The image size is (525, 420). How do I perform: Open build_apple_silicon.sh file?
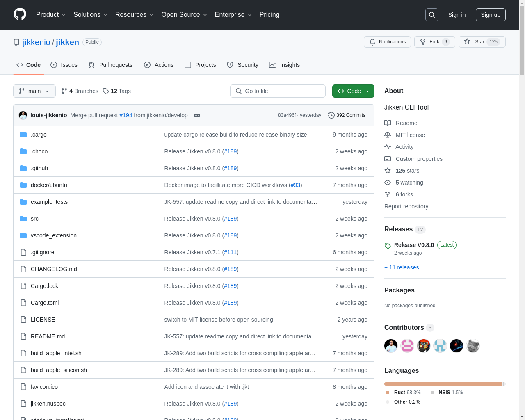pyautogui.click(x=59, y=370)
